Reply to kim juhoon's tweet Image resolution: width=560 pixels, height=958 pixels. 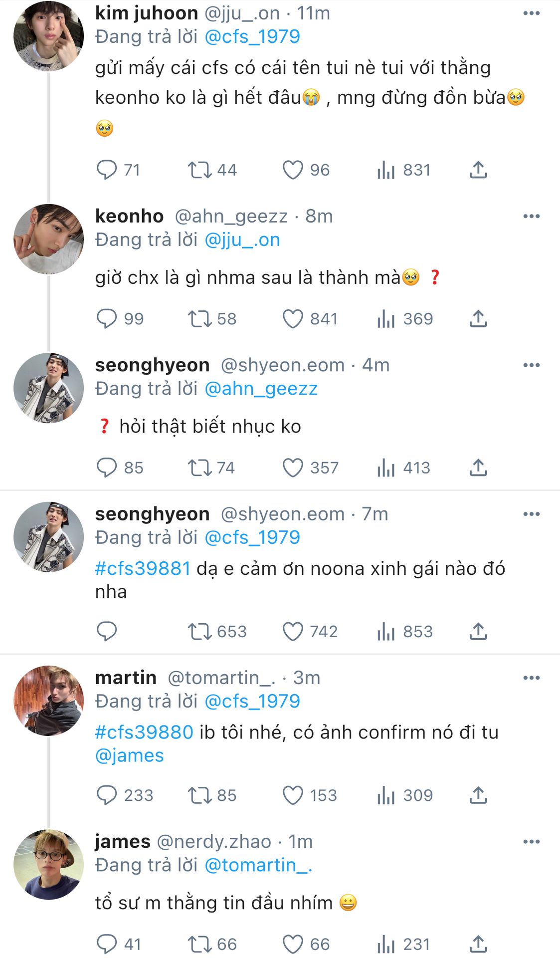(x=107, y=170)
